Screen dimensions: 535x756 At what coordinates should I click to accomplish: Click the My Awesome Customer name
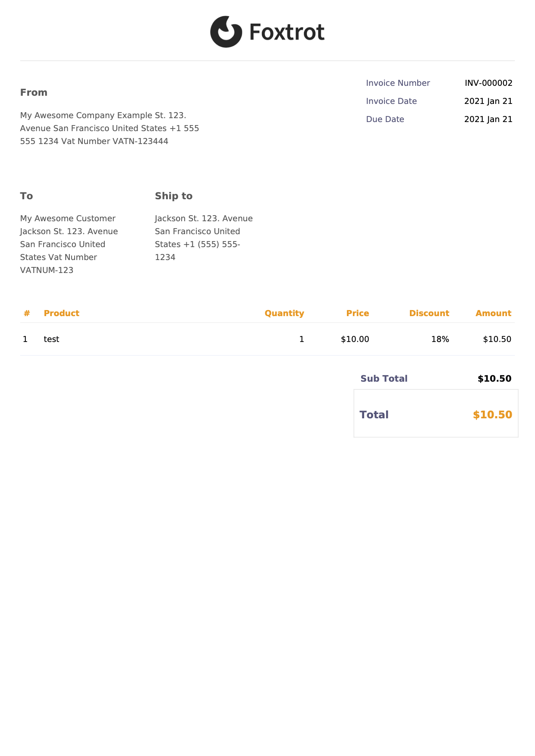pos(68,218)
